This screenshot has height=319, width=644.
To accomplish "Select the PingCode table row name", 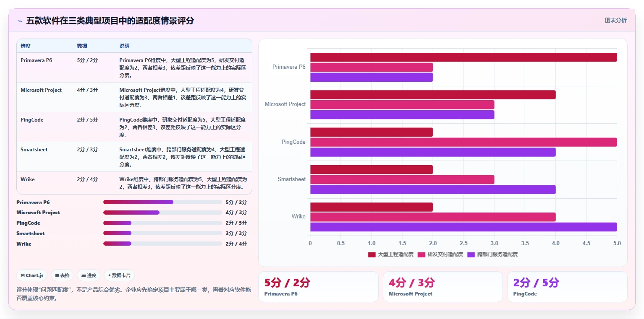I will (x=32, y=120).
